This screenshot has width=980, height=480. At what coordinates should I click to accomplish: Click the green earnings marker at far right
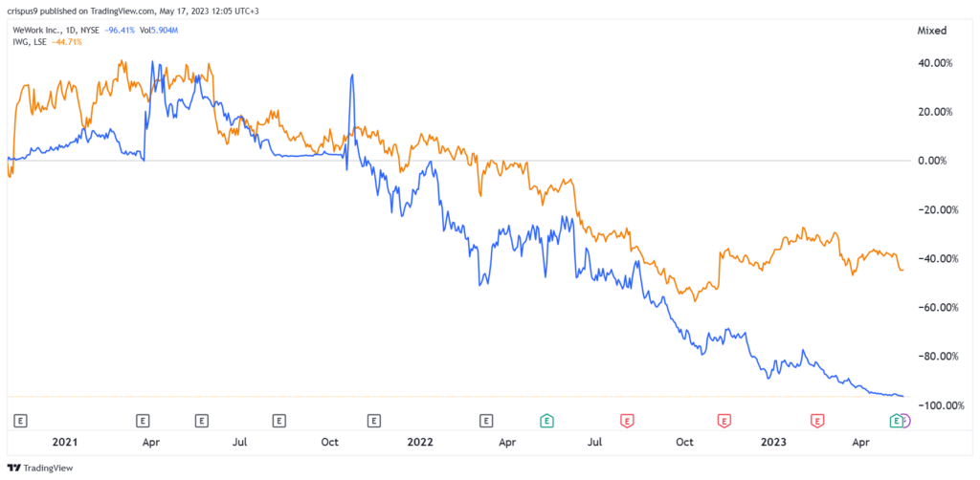(896, 420)
